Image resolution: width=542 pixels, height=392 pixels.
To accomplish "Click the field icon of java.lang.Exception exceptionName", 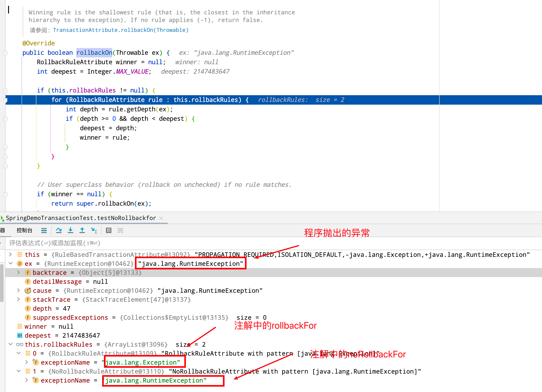I will point(36,362).
